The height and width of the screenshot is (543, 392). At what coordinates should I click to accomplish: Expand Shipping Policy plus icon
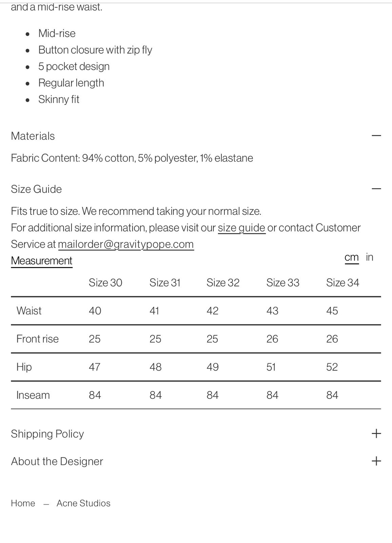click(x=376, y=433)
